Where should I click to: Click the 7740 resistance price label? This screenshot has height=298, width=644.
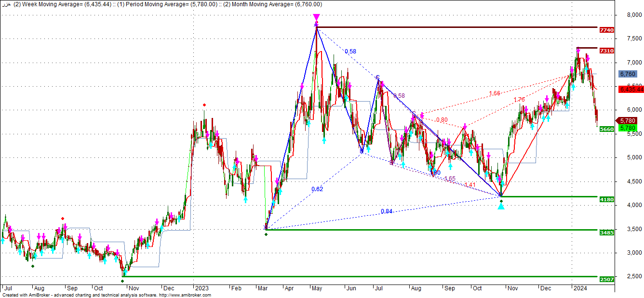606,30
